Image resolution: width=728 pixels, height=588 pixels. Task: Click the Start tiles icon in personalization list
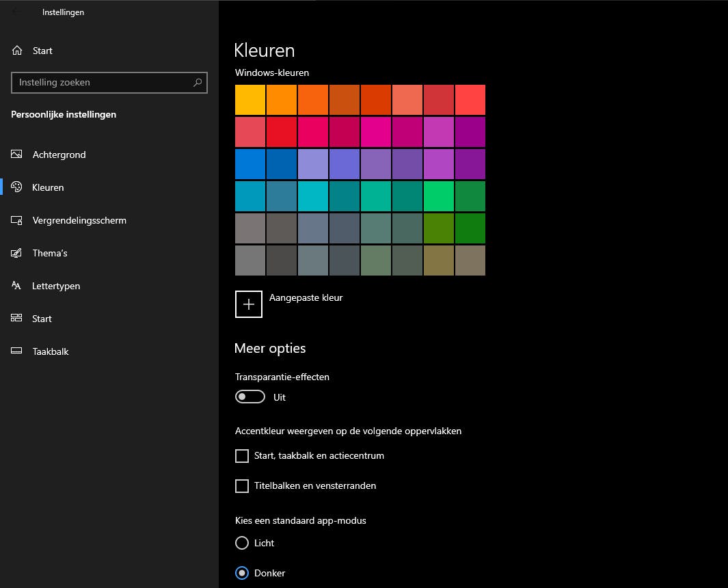pos(17,319)
